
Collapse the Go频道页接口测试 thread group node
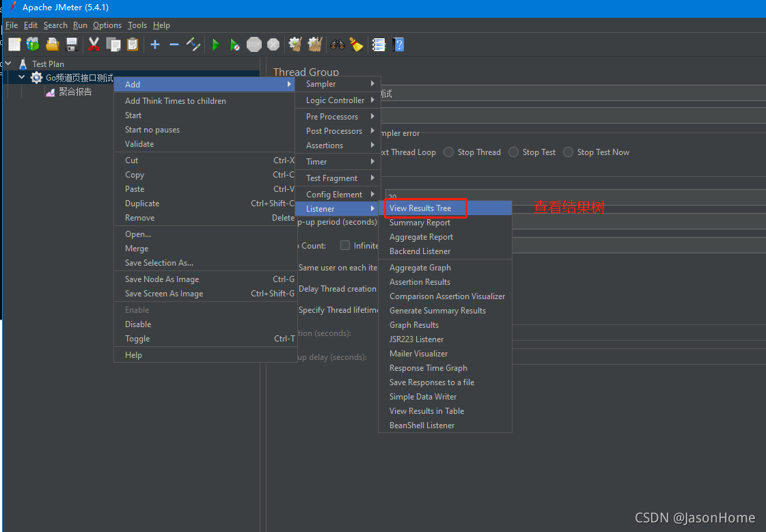[21, 77]
